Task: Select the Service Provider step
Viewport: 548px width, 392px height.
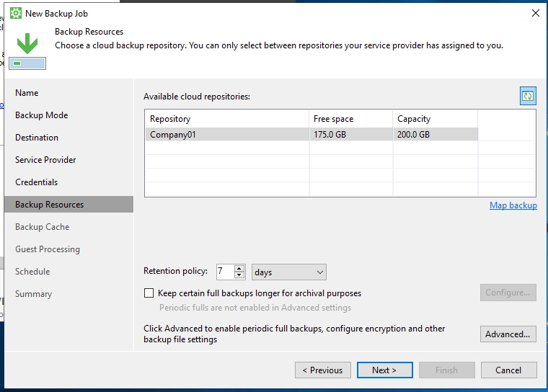Action: pos(45,160)
